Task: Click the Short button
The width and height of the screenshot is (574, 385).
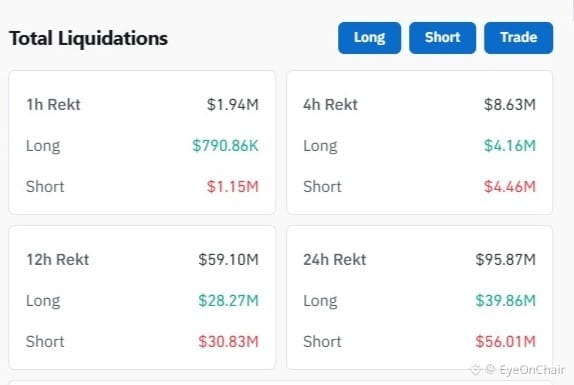Action: pos(443,38)
